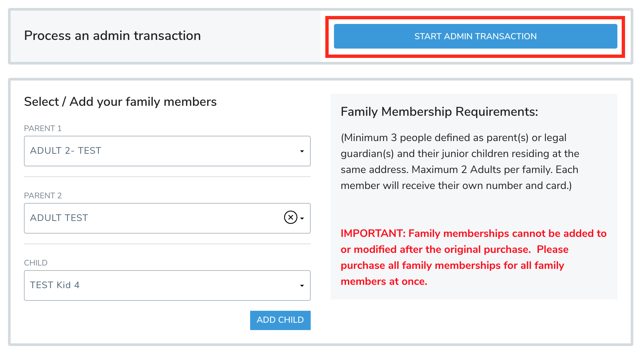Clear the PARENT 2 selection with X icon
Image resolution: width=644 pixels, height=356 pixels.
[x=290, y=218]
